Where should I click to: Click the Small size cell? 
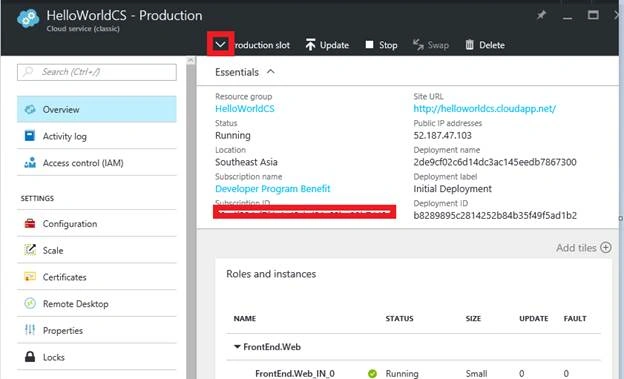click(476, 373)
